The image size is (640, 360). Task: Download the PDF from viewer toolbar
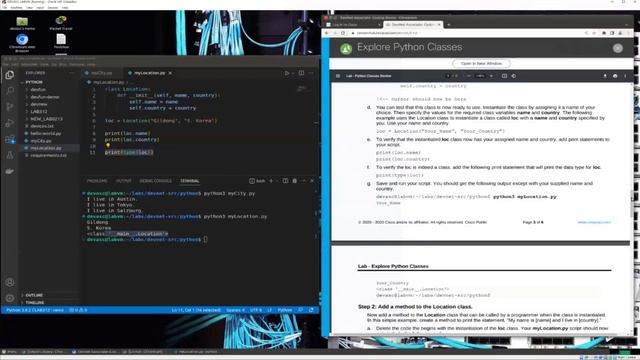[605, 76]
